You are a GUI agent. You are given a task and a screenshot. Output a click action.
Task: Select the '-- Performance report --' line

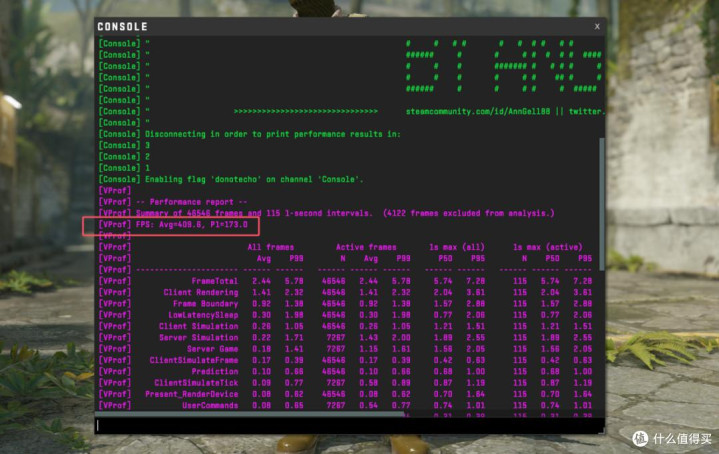(x=173, y=202)
